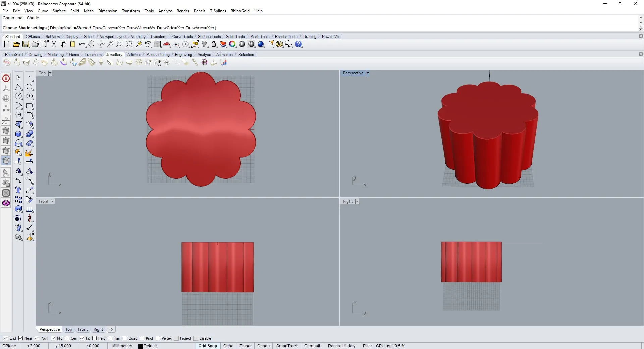This screenshot has height=349, width=644.
Task: Click the red car render icon
Action: point(167,44)
